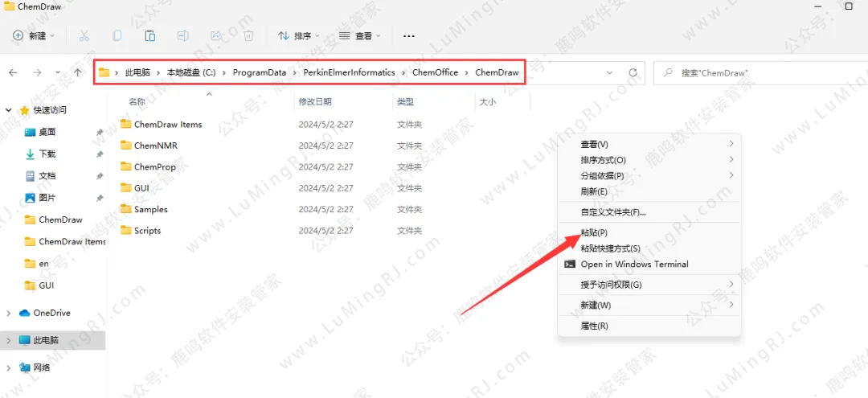868x398 pixels.
Task: Click PerkinElmerInformatics in the address path
Action: (350, 72)
